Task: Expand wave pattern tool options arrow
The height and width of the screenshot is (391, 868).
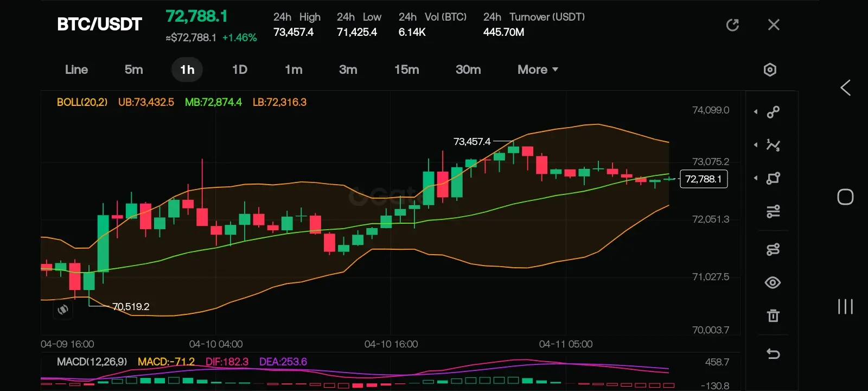Action: click(x=756, y=145)
